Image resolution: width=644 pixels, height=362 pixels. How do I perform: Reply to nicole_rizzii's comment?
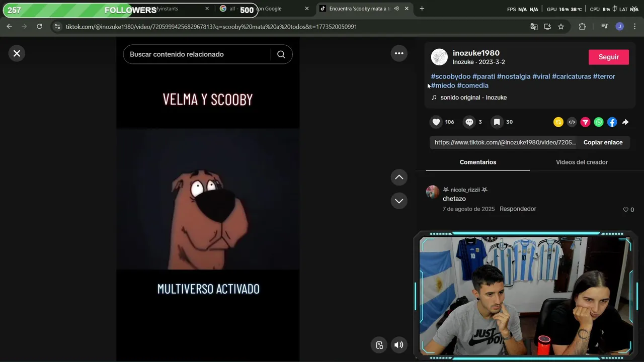(x=518, y=209)
